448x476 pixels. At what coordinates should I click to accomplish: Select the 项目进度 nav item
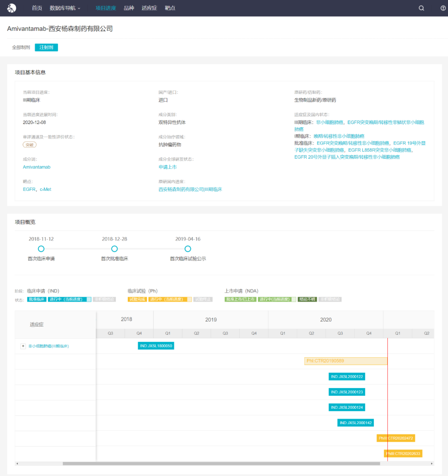[x=106, y=8]
